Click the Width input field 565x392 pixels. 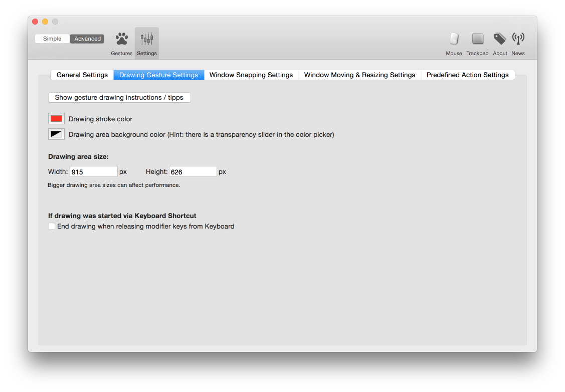[x=94, y=171]
